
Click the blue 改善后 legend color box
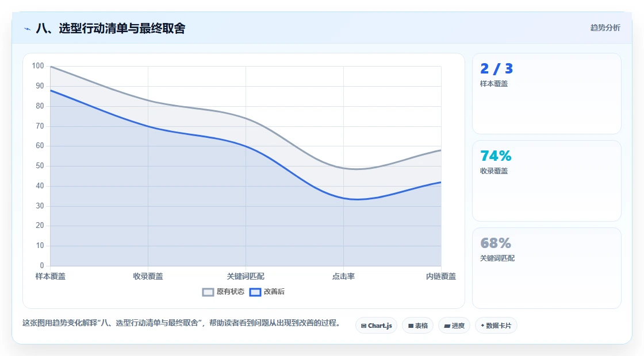coord(255,292)
